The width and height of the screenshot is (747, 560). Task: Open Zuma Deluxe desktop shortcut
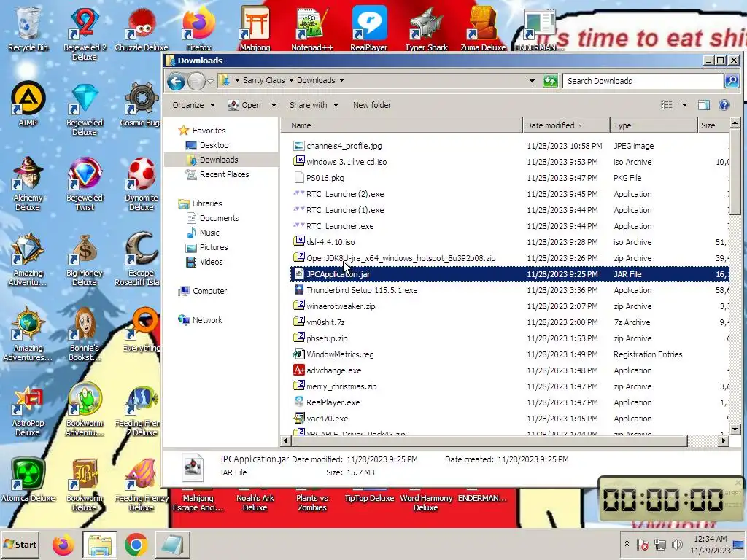tap(483, 28)
